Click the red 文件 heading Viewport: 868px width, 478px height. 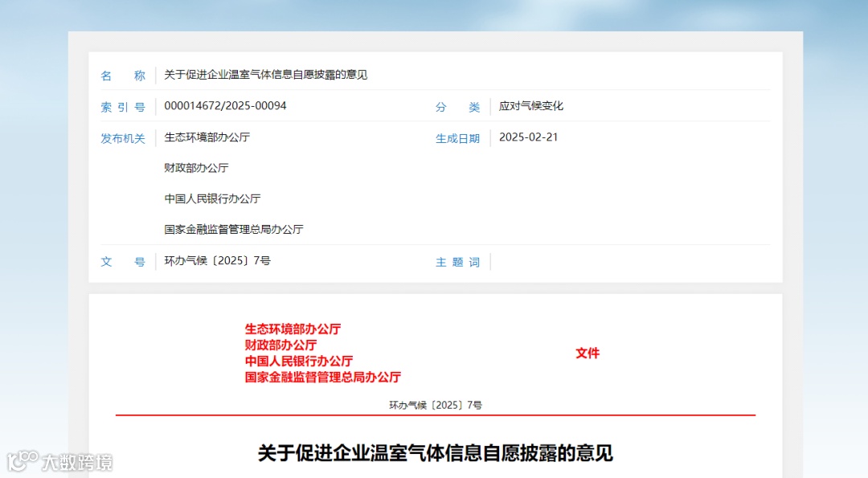pos(588,353)
